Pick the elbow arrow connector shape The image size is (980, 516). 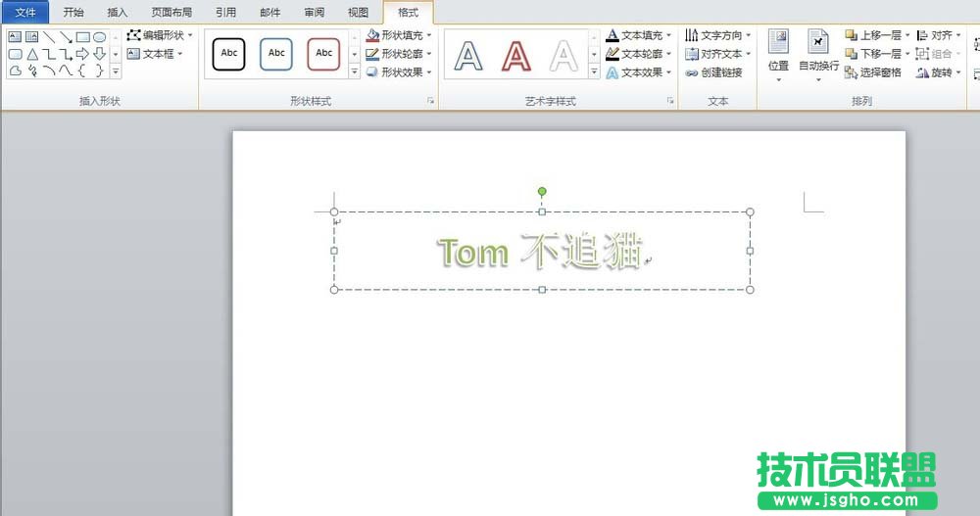(x=66, y=55)
